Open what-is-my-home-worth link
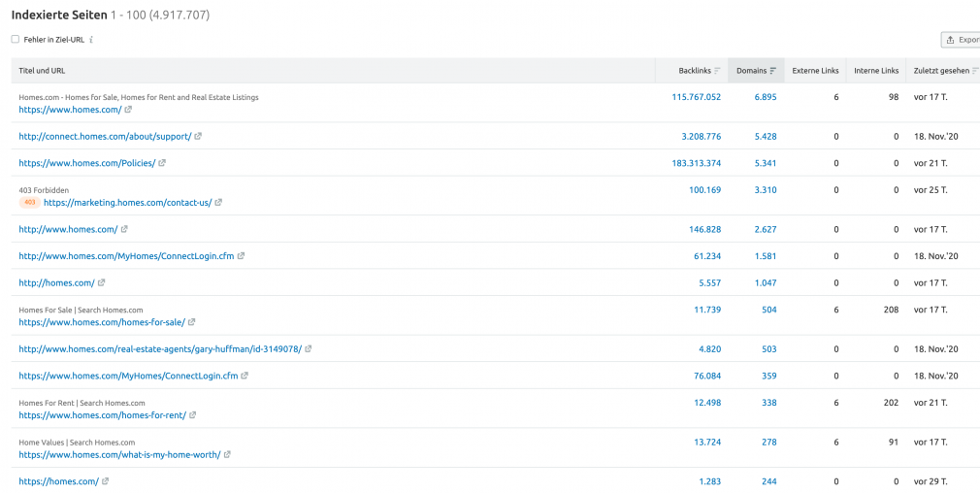The height and width of the screenshot is (493, 980). (x=120, y=455)
